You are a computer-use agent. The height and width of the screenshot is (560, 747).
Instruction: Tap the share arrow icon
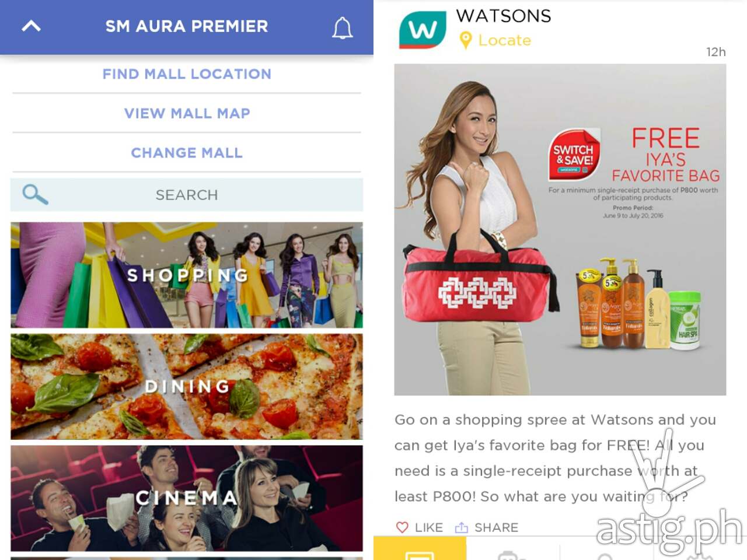point(462,527)
